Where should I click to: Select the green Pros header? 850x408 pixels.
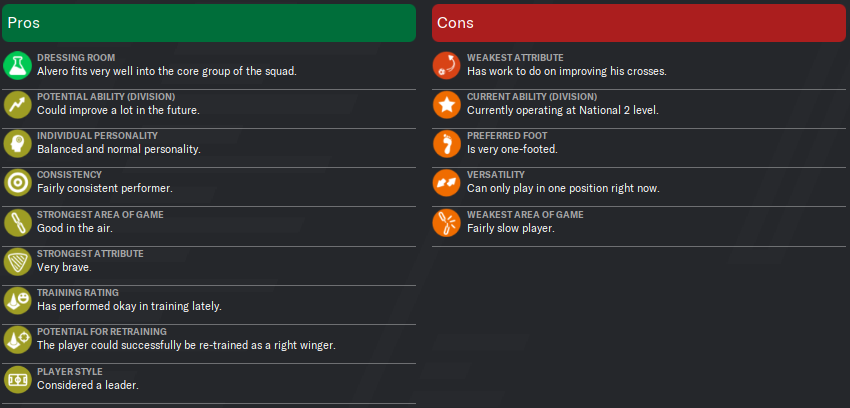[208, 22]
